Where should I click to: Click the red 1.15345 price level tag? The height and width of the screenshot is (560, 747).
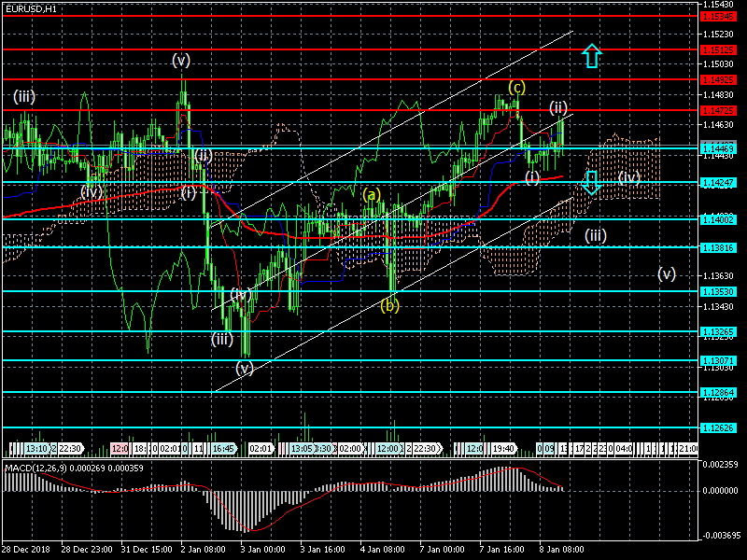(x=718, y=17)
